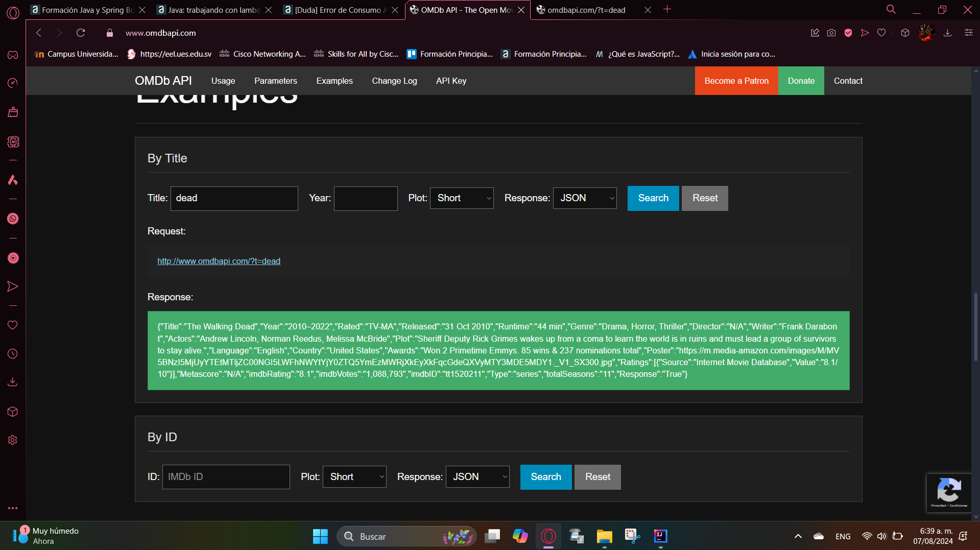Go back to previous page
This screenshot has width=980, height=550.
(x=39, y=33)
